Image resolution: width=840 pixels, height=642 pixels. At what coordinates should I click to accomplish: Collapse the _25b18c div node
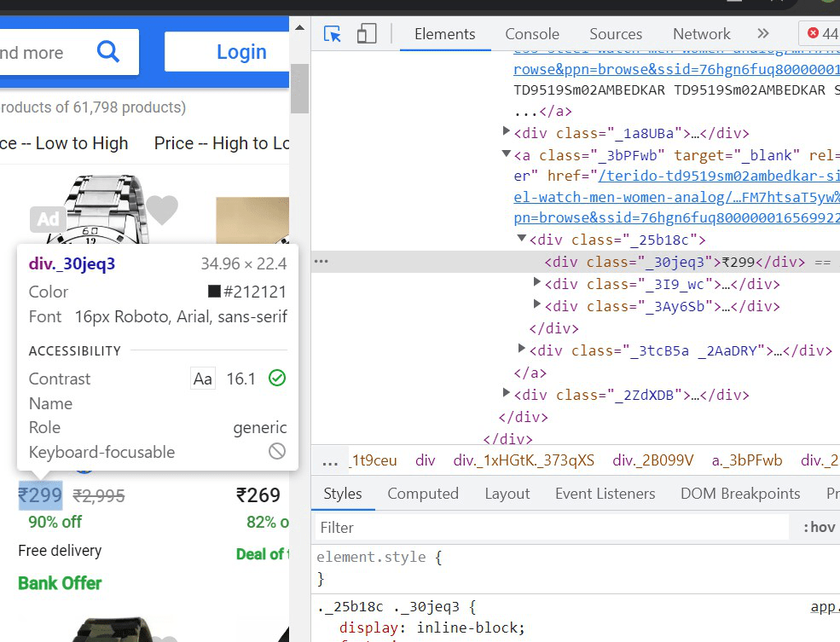(521, 238)
